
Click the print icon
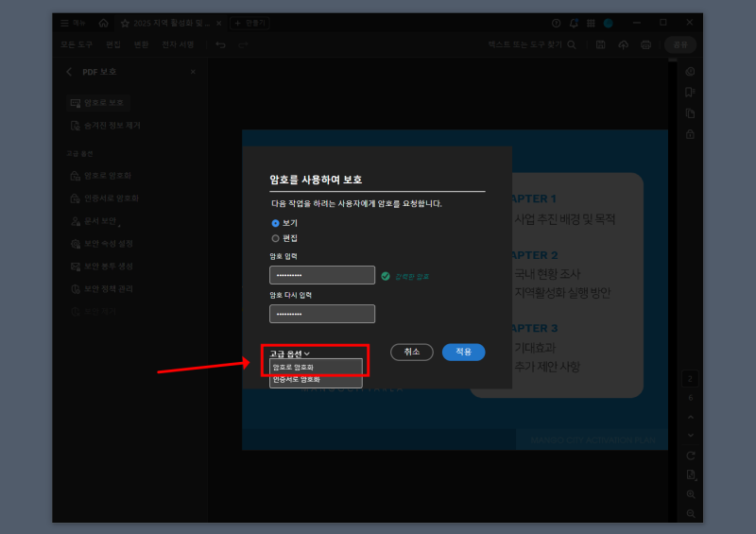pyautogui.click(x=645, y=44)
